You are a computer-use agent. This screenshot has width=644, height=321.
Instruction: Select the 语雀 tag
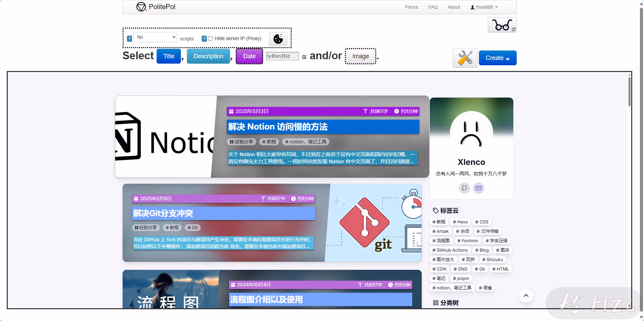485,288
